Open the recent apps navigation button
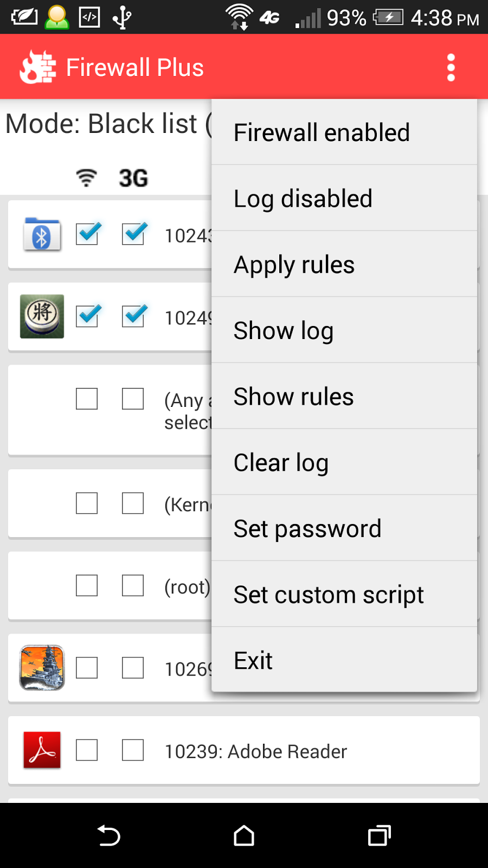The width and height of the screenshot is (488, 868). point(380,835)
